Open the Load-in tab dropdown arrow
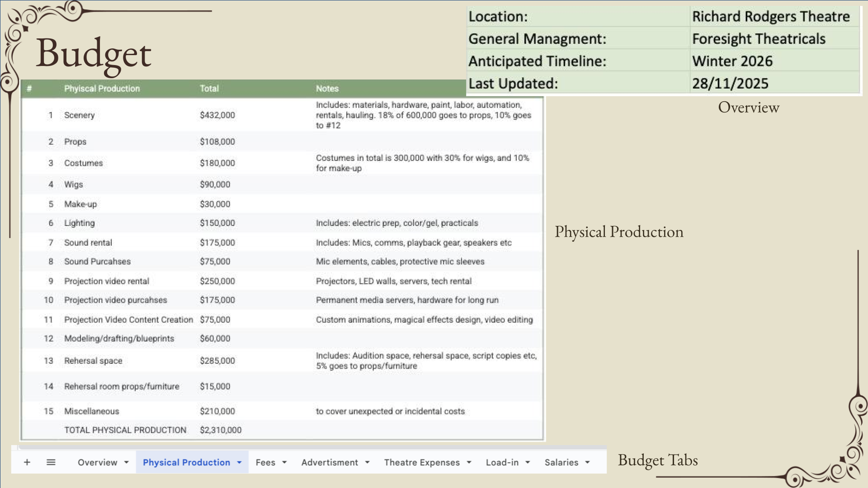 pos(528,462)
